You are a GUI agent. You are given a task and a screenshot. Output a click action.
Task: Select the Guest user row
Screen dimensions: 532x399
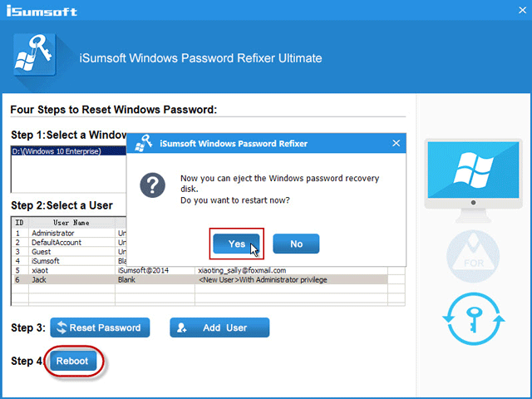coord(69,252)
